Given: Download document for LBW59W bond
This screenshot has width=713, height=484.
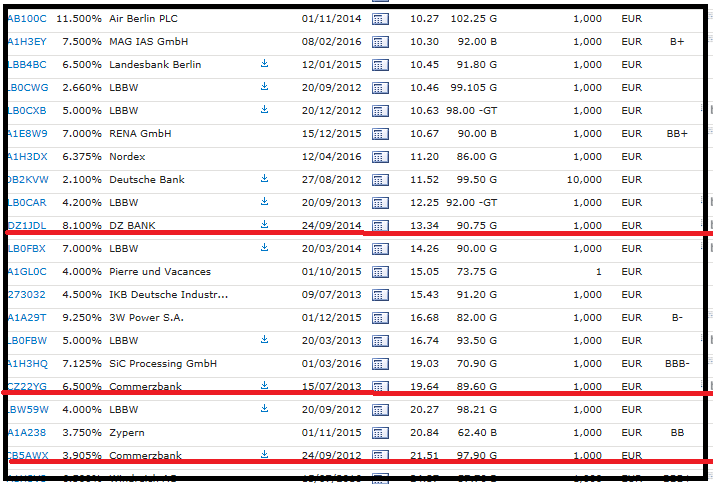Looking at the screenshot, I should (264, 408).
